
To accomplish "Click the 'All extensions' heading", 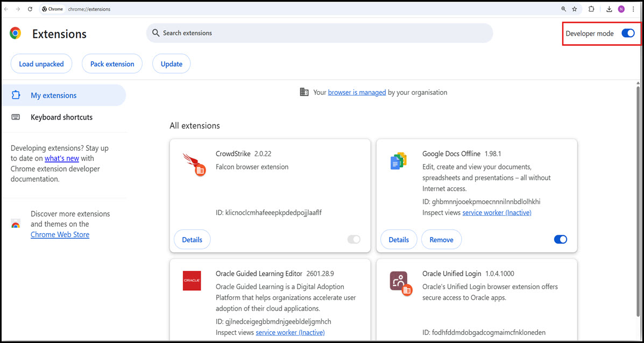I will click(195, 126).
